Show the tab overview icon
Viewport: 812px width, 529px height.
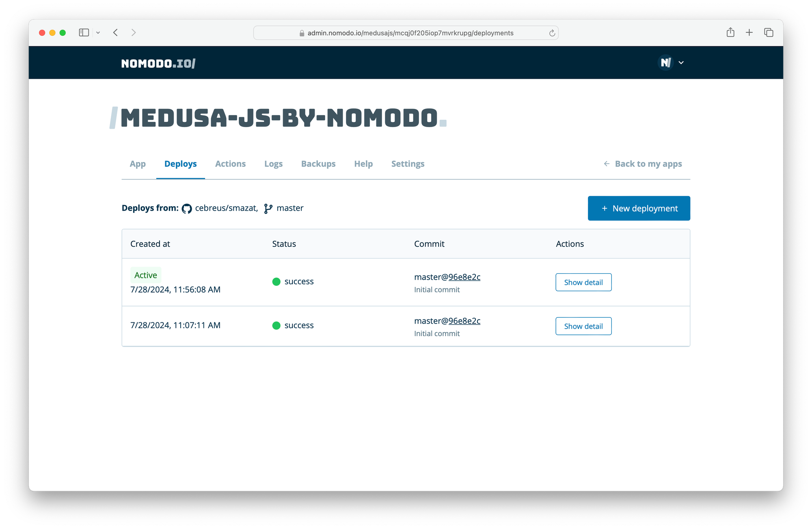coord(768,32)
